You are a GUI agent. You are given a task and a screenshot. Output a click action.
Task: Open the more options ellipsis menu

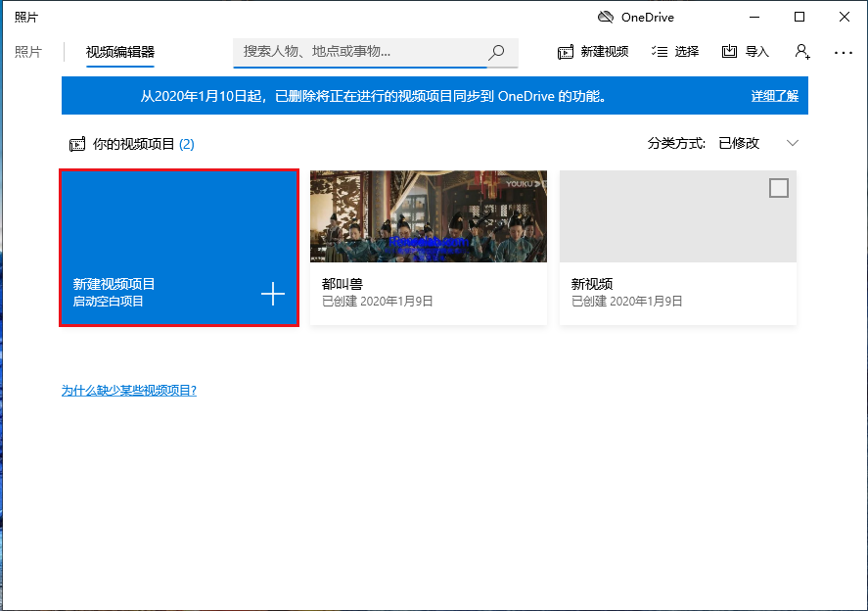click(844, 53)
